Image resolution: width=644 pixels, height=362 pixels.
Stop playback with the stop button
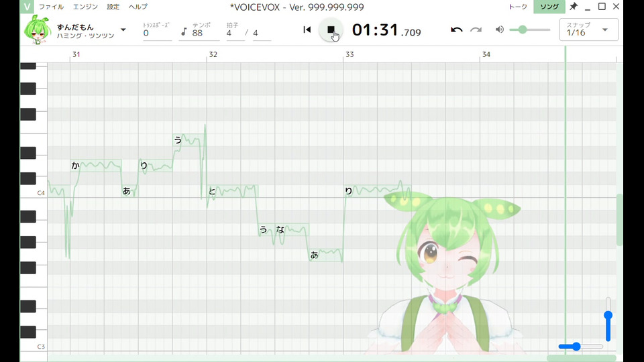331,29
